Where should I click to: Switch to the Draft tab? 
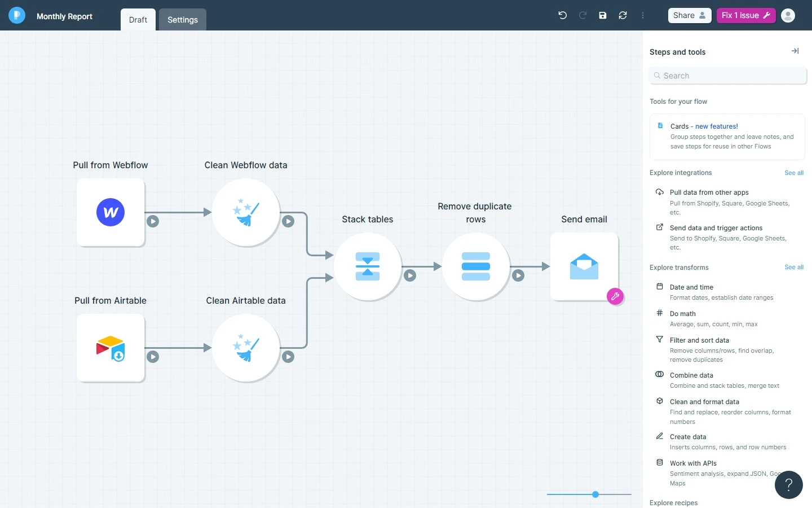coord(138,20)
